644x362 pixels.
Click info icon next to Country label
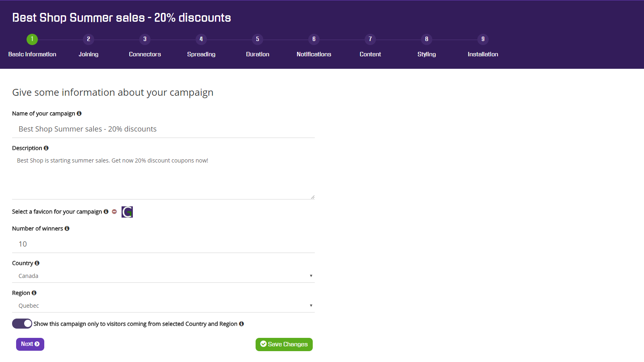click(37, 263)
